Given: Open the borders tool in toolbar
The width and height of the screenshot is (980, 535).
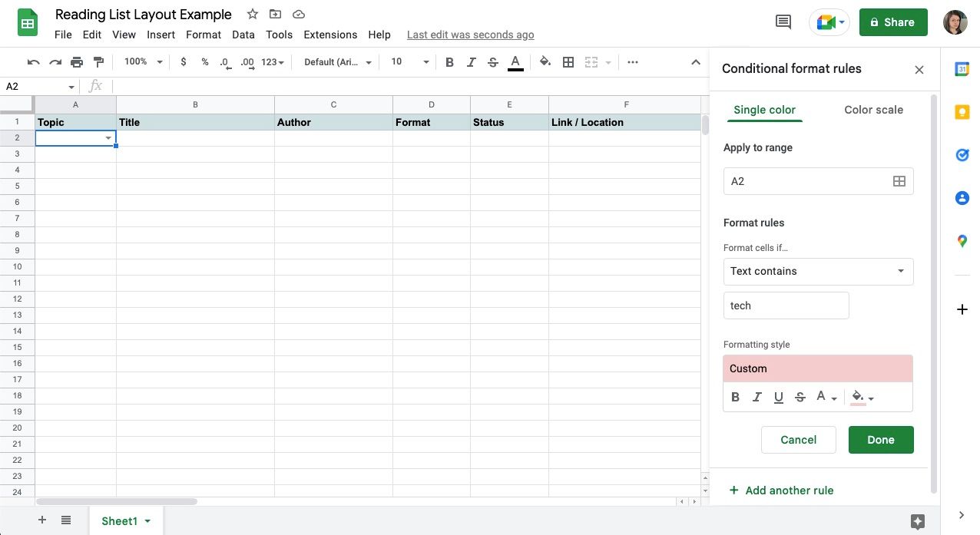Looking at the screenshot, I should click(x=568, y=62).
